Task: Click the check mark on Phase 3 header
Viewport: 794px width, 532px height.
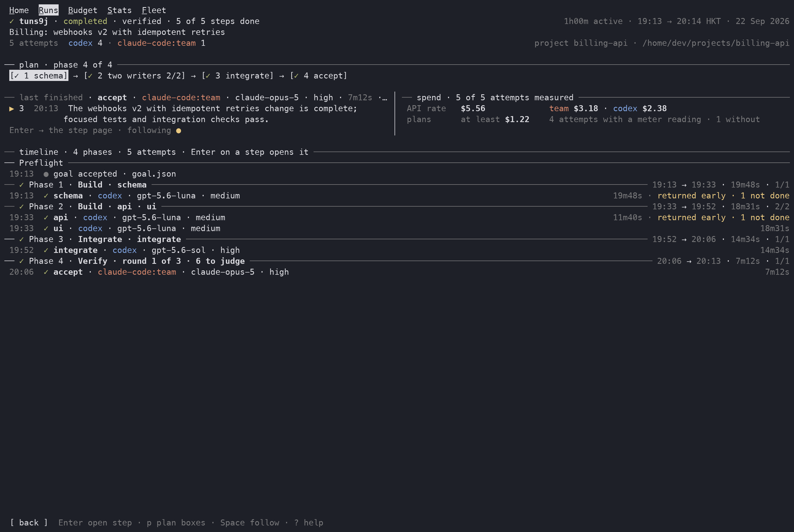Action: point(21,239)
